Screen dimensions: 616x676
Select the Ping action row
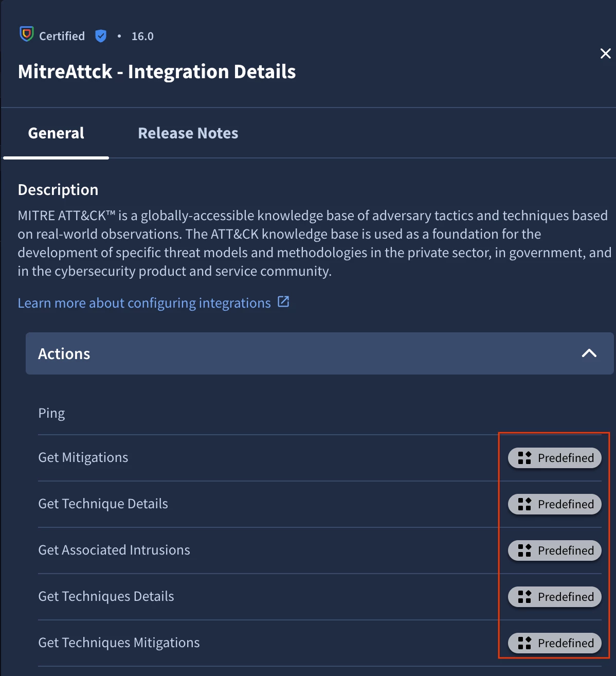[x=320, y=413]
